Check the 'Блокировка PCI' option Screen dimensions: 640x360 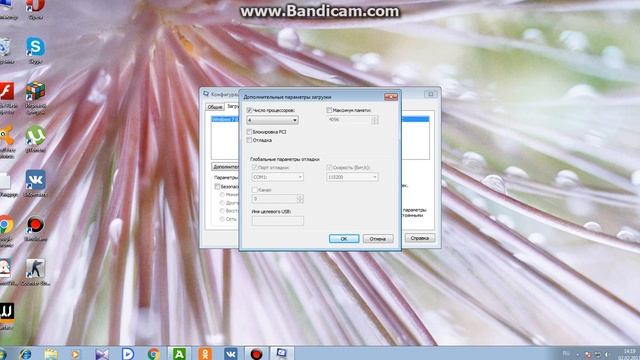pos(249,132)
